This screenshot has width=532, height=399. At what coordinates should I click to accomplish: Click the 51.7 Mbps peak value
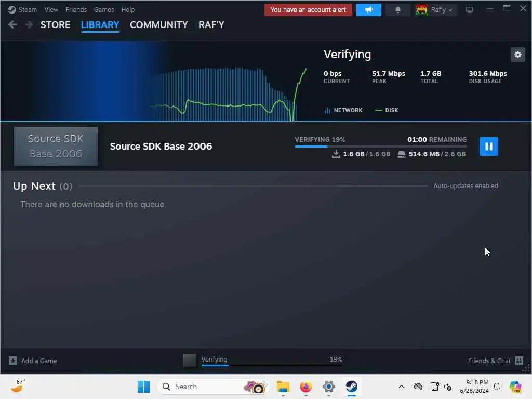389,73
